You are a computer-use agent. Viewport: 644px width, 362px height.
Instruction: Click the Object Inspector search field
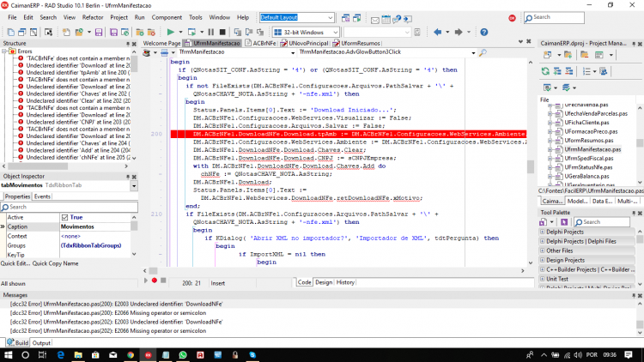point(69,208)
